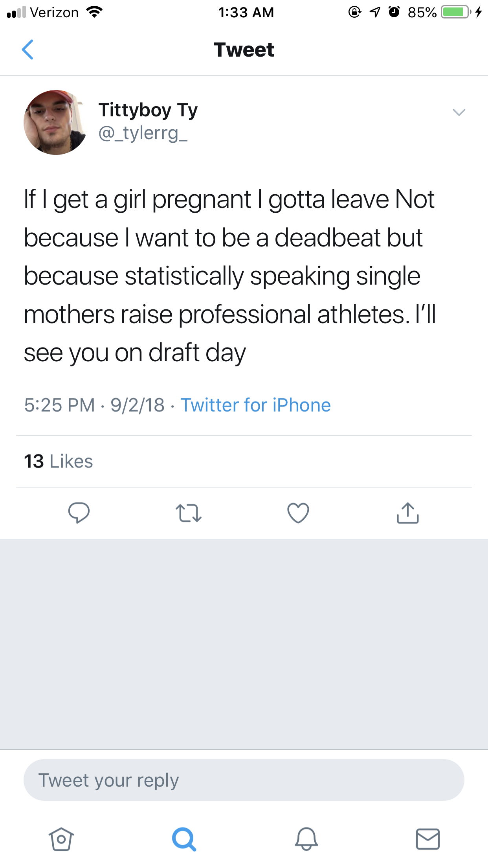Tap the tweet timestamp 5:25 PM
488x868 pixels.
[59, 405]
